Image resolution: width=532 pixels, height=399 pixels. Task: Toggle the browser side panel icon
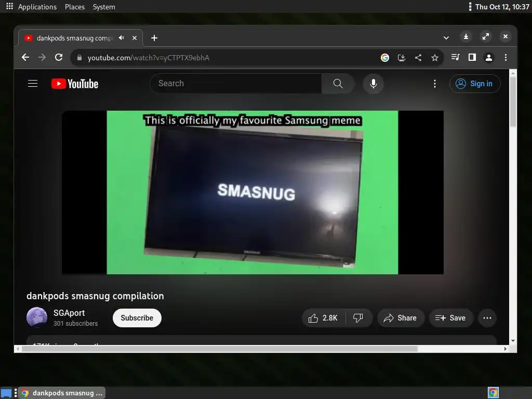click(472, 57)
